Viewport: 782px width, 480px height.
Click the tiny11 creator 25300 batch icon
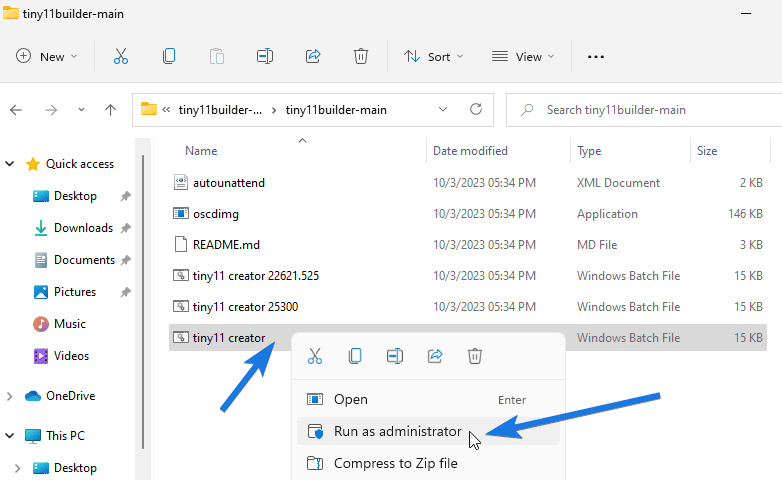[x=181, y=306]
